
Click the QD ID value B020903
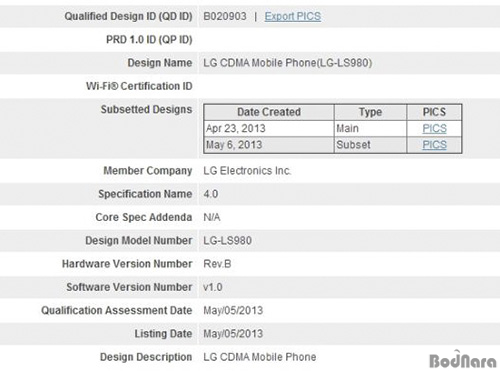225,16
